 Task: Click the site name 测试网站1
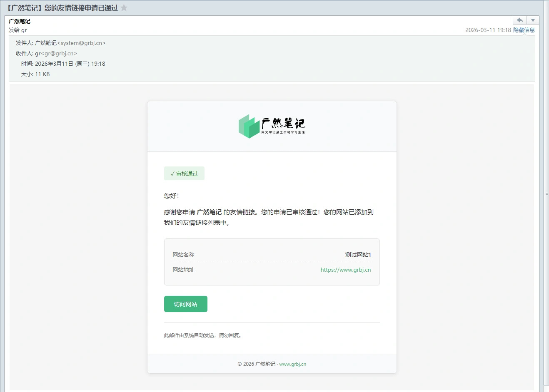point(358,255)
